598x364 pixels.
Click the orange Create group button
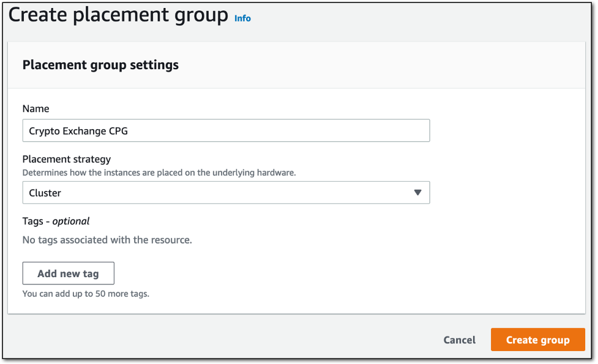click(537, 340)
